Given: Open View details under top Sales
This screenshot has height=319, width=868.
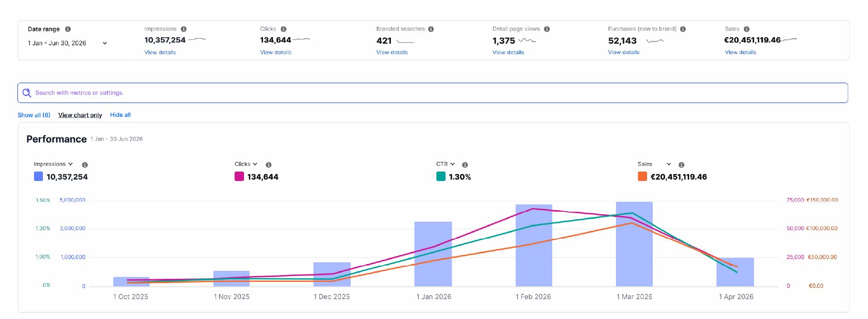Looking at the screenshot, I should [741, 52].
